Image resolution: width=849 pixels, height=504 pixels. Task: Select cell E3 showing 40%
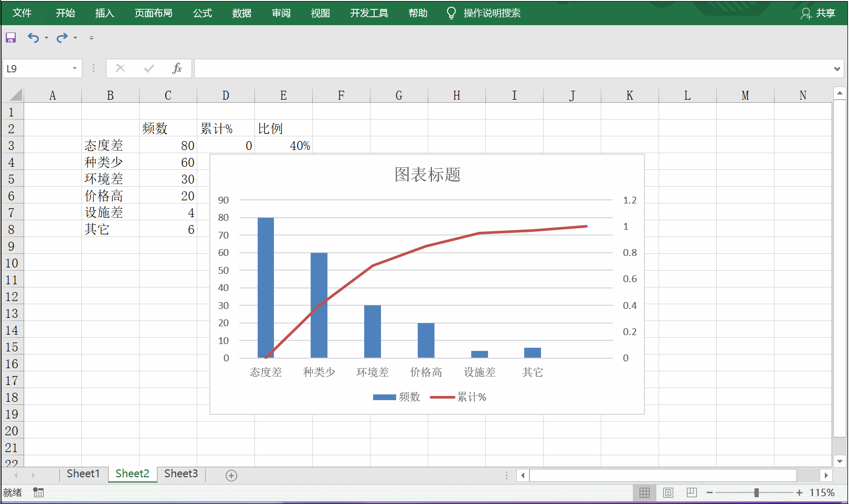point(283,145)
